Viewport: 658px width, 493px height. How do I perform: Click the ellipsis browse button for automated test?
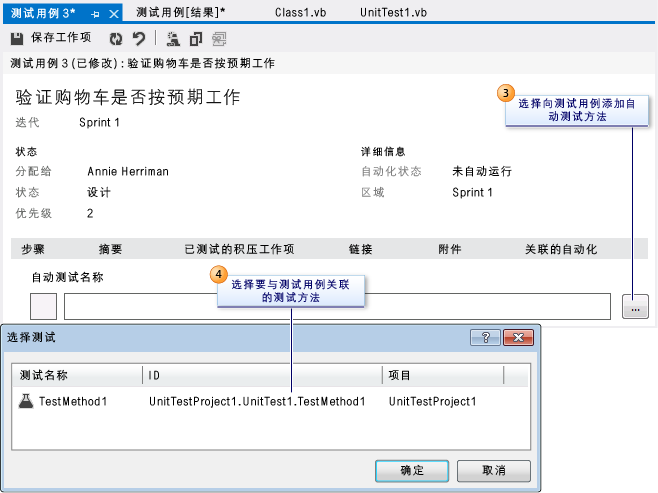635,307
